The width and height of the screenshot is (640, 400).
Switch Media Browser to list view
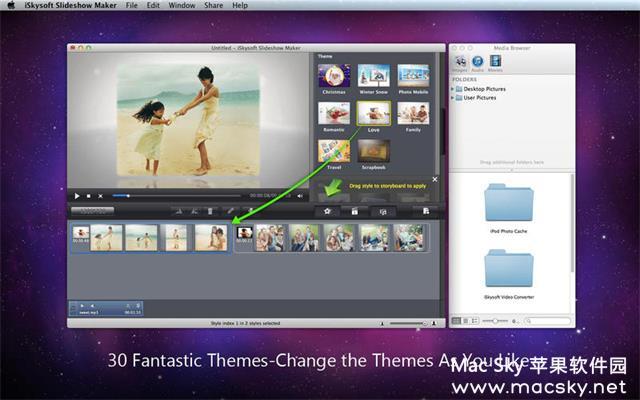tap(465, 321)
